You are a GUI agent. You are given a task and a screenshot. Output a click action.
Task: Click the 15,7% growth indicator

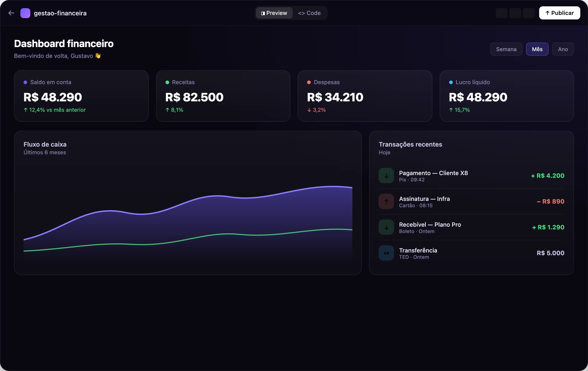(x=459, y=110)
